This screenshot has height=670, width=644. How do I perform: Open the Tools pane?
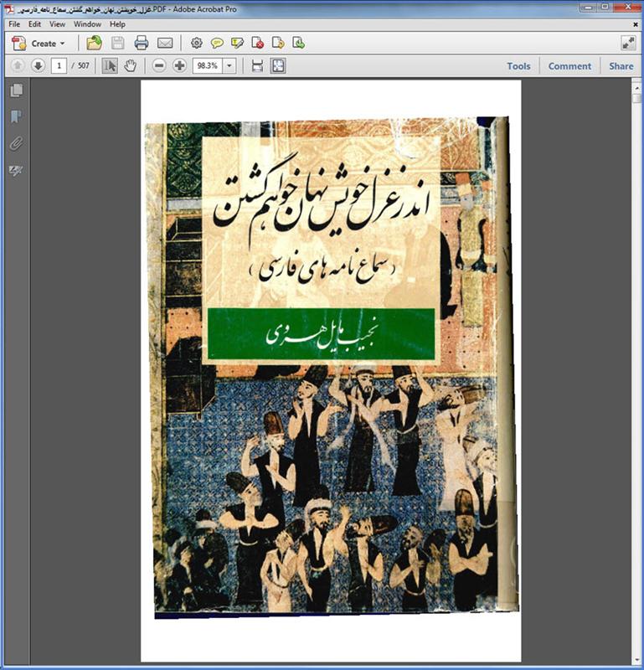pos(518,66)
